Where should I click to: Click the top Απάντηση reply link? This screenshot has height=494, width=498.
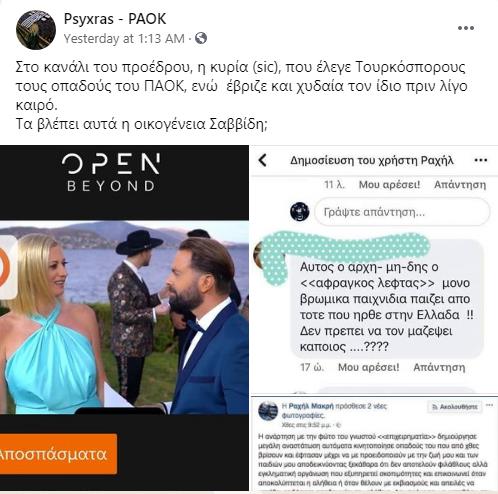tap(460, 185)
